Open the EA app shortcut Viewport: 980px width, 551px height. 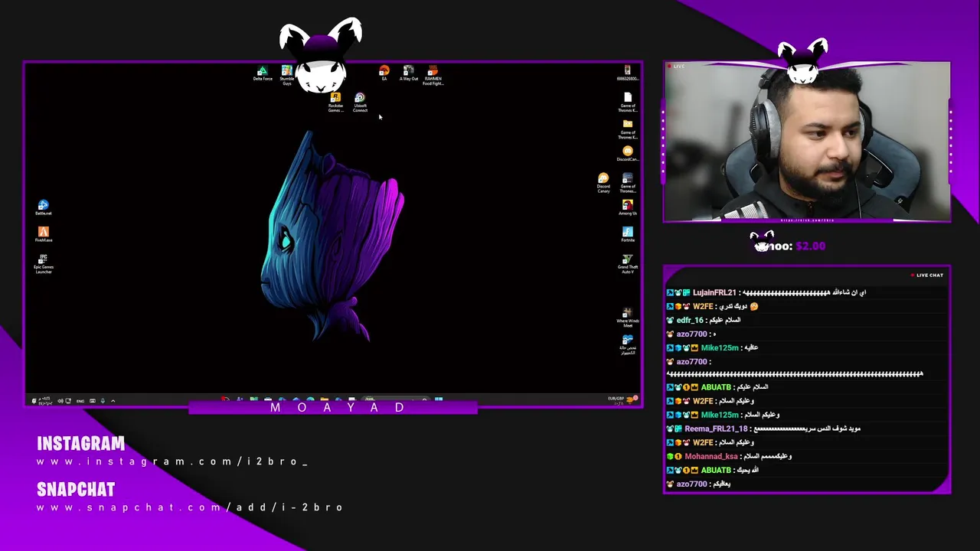384,73
